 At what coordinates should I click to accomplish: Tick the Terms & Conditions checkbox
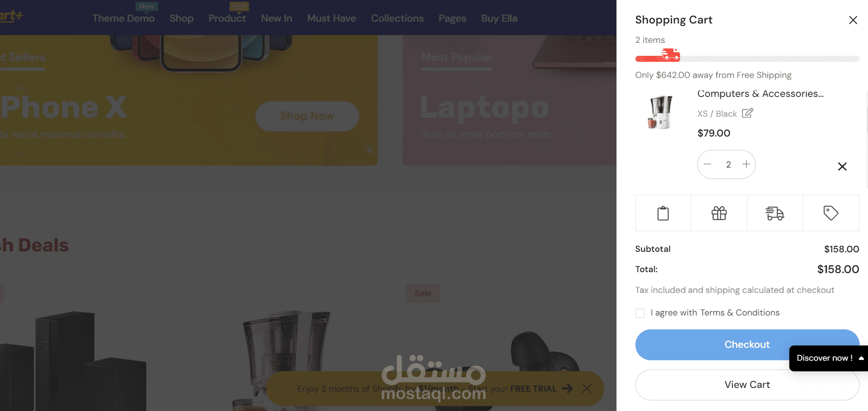pyautogui.click(x=640, y=313)
